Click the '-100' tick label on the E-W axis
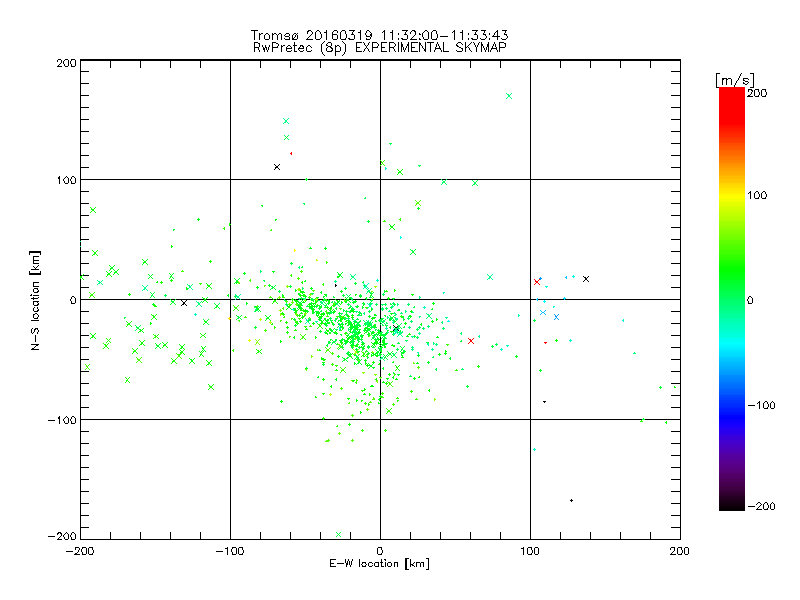 click(230, 551)
